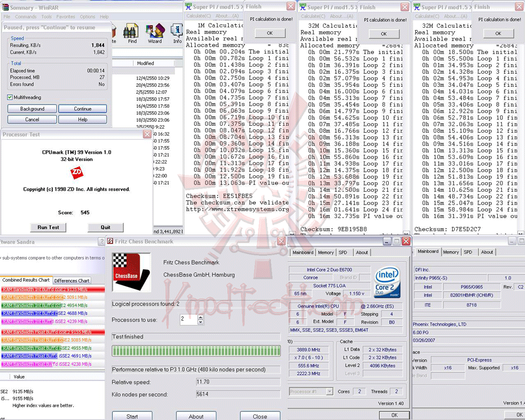
Task: Select Combined Results Chart tab in Sandra
Action: (x=26, y=280)
